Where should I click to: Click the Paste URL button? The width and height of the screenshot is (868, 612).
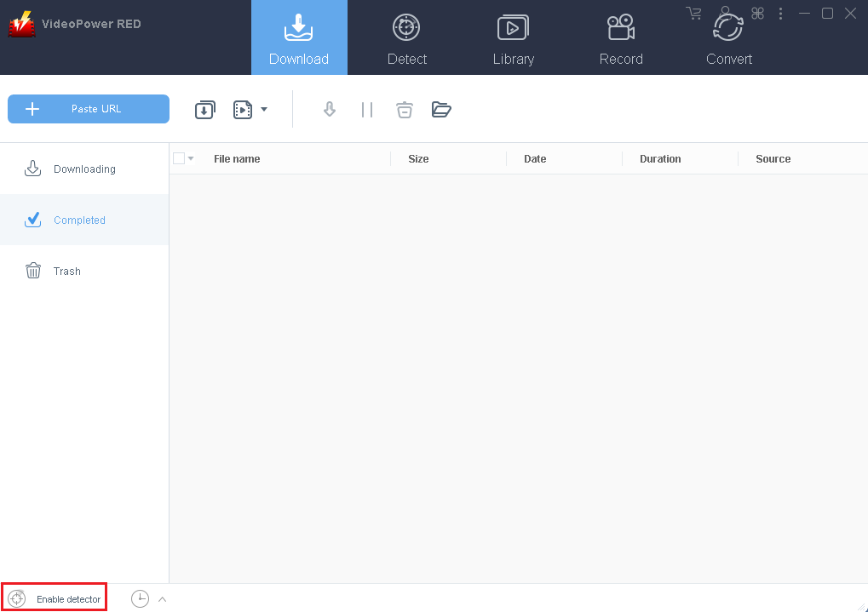click(89, 109)
